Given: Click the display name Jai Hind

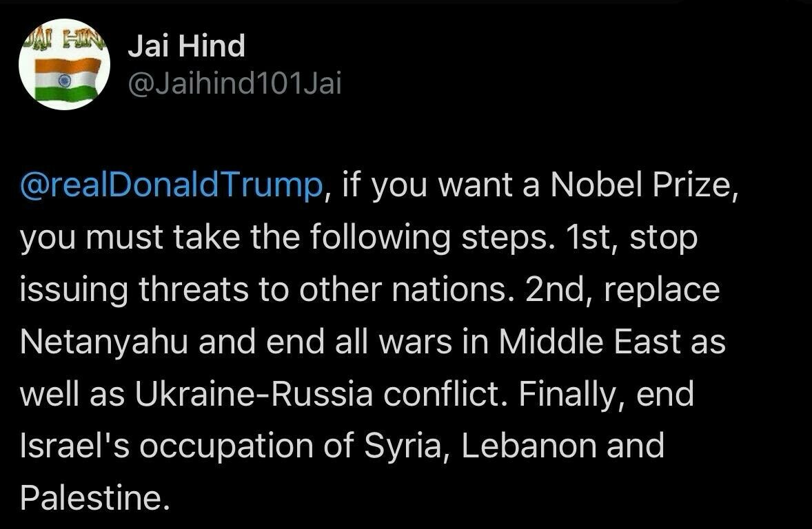Looking at the screenshot, I should (186, 45).
